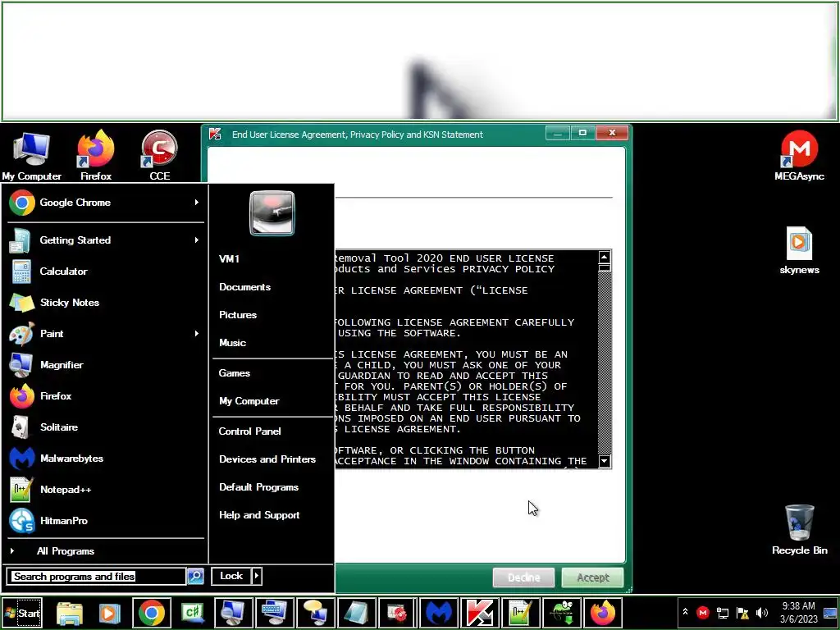Open Action Center flag in tray
The height and width of the screenshot is (630, 840).
coord(742,612)
